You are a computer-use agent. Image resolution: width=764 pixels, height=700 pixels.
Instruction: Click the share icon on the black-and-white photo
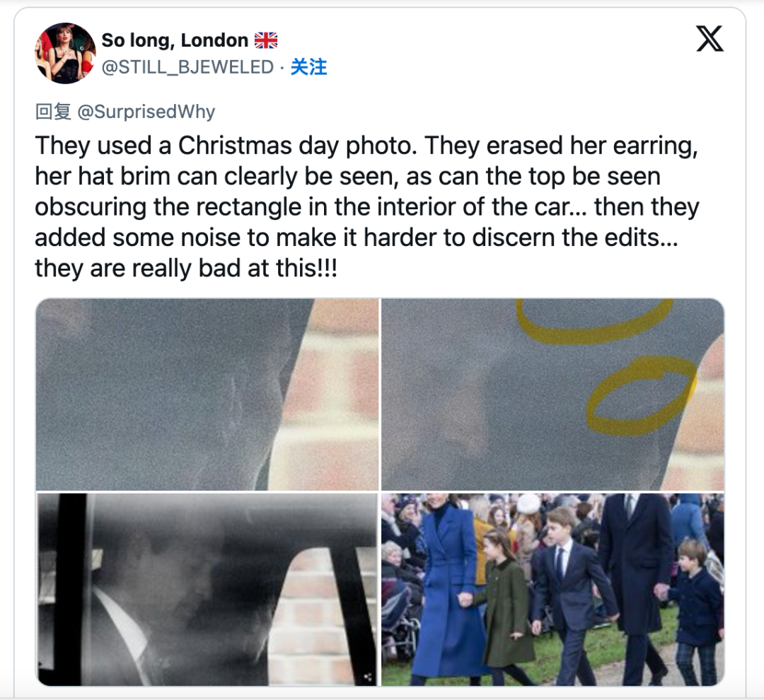click(368, 677)
